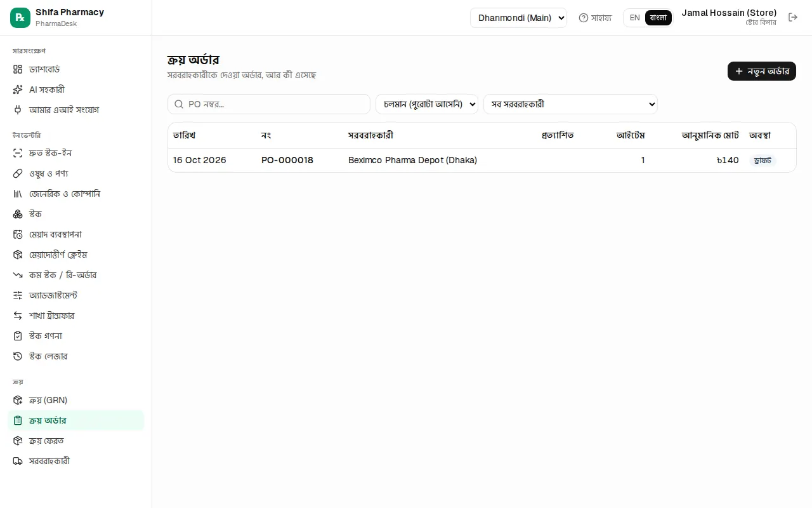Click the জেনেরিক ও কোম্পানি library icon
Viewport: 812px width, 508px height.
[x=18, y=194]
